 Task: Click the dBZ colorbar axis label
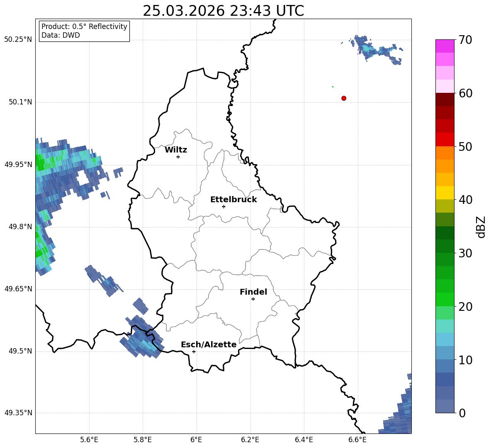(x=481, y=227)
